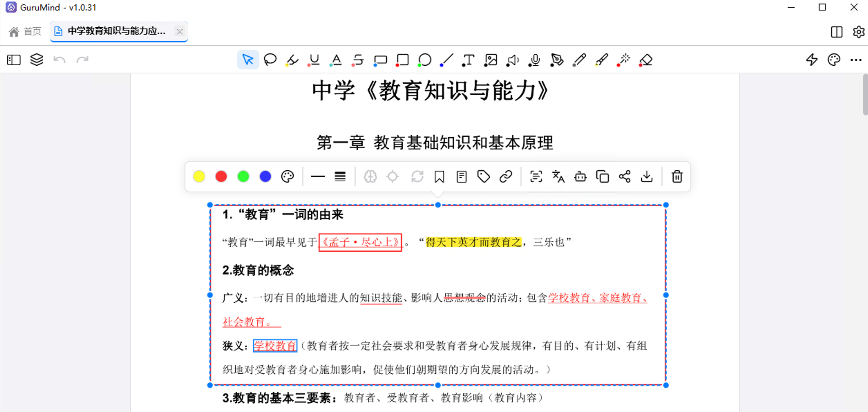Click the yellow highlighted 得天下英才而教育之 text

pyautogui.click(x=473, y=242)
